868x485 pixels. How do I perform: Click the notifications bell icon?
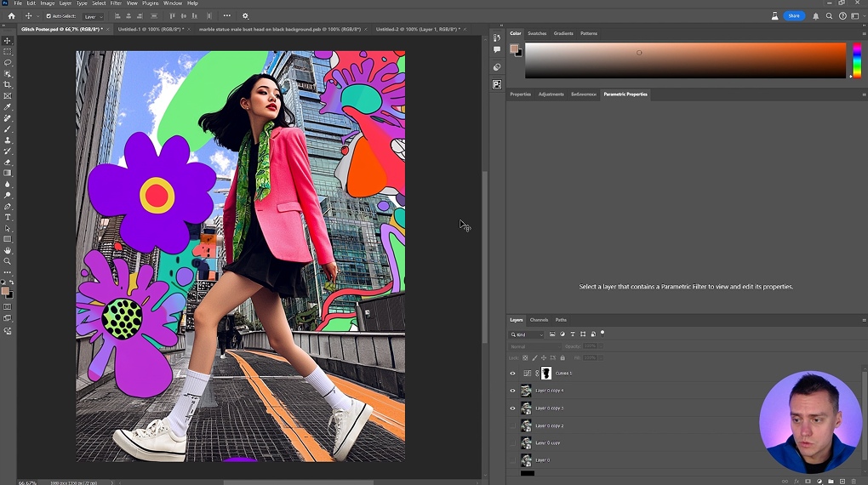click(x=816, y=16)
